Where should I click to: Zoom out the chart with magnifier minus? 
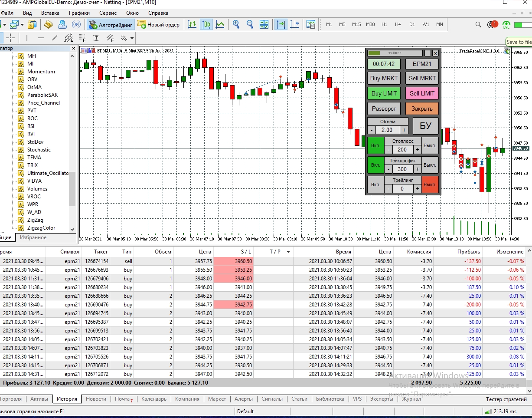(250, 25)
